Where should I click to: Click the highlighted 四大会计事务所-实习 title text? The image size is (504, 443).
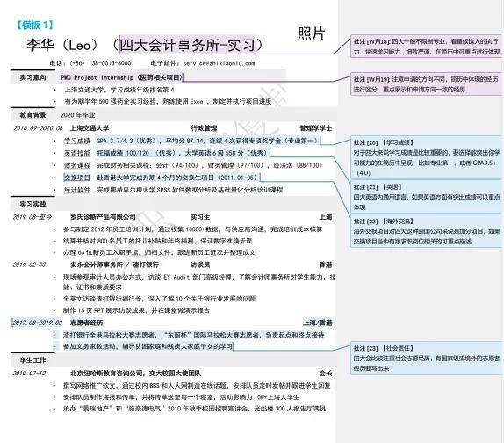coord(188,45)
